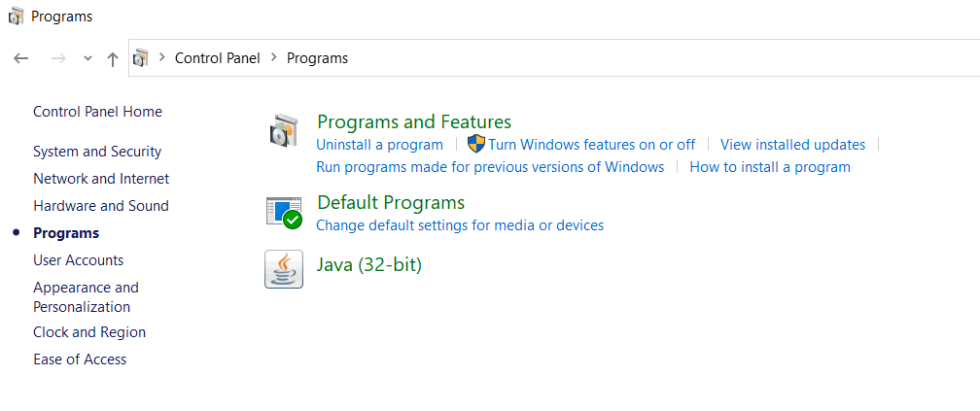Open Change default settings for media link
The width and height of the screenshot is (980, 411).
point(460,225)
